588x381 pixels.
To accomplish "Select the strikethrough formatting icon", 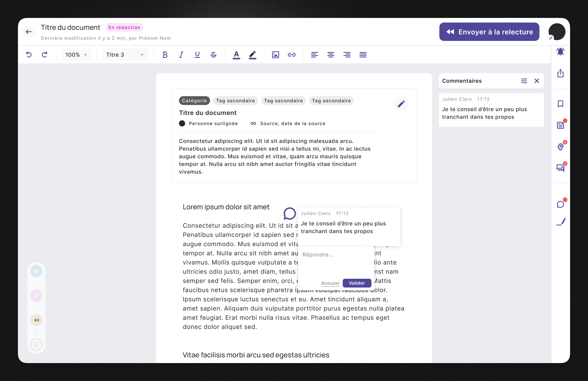I will coord(213,55).
